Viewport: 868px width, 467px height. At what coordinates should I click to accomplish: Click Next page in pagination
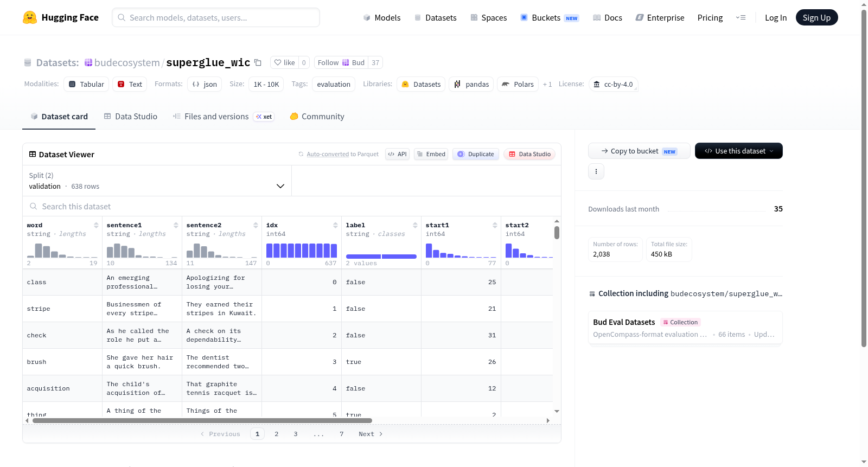click(x=371, y=434)
